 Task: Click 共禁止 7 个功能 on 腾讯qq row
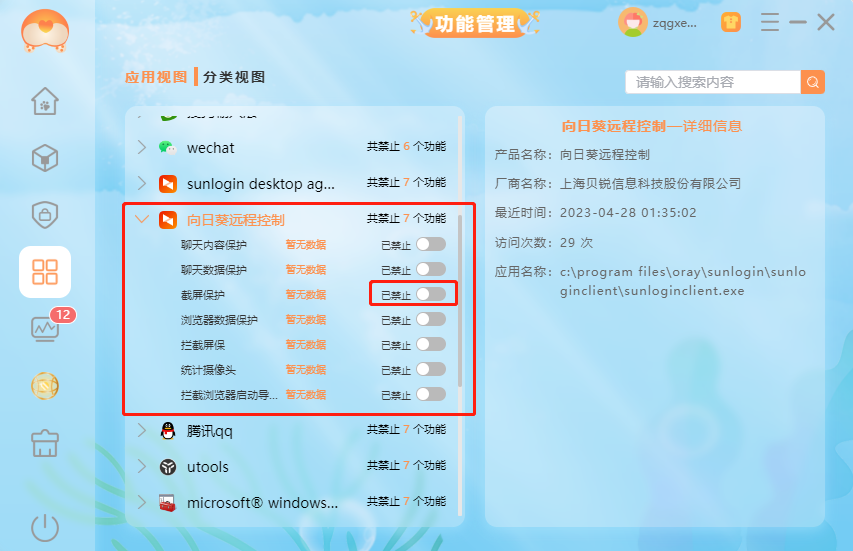[406, 429]
